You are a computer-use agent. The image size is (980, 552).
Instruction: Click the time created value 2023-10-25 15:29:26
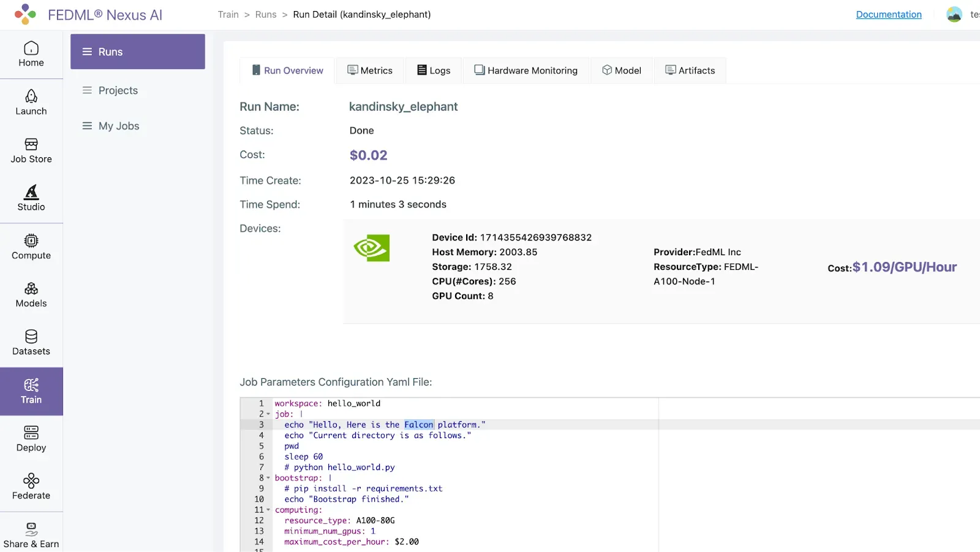402,181
